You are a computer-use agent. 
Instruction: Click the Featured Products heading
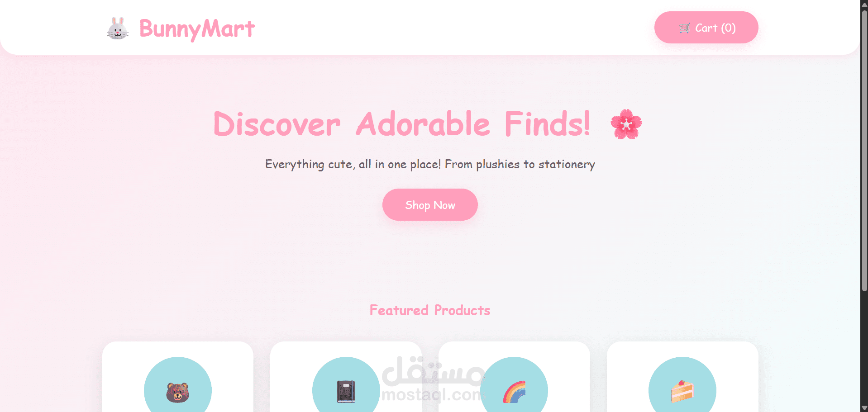click(x=430, y=310)
